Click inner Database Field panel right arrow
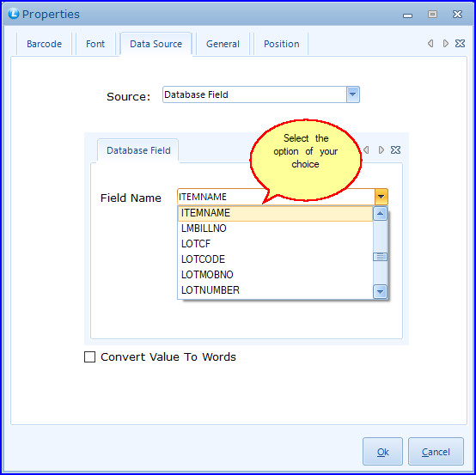Image resolution: width=476 pixels, height=475 pixels. click(381, 150)
